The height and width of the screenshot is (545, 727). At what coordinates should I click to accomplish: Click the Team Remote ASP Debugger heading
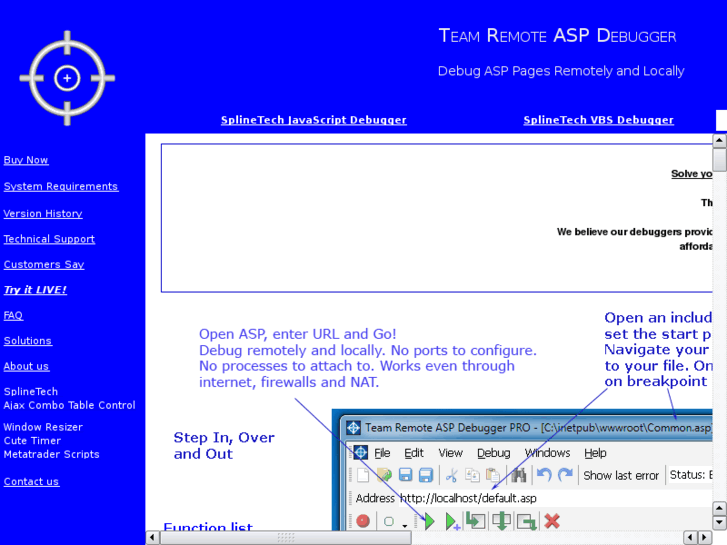coord(557,36)
